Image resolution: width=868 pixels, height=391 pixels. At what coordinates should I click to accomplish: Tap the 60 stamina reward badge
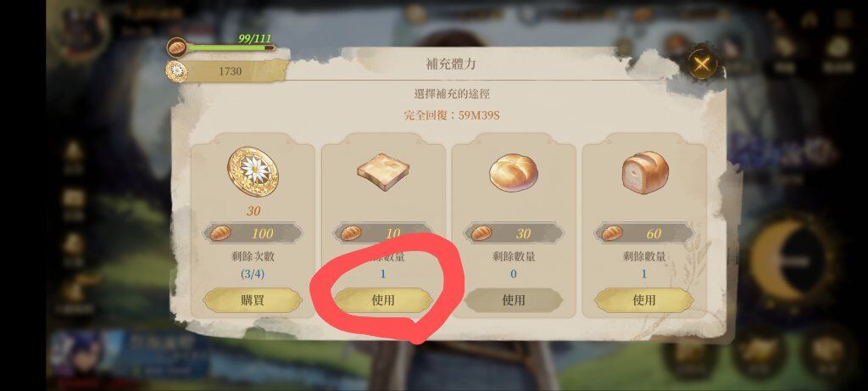pyautogui.click(x=644, y=233)
